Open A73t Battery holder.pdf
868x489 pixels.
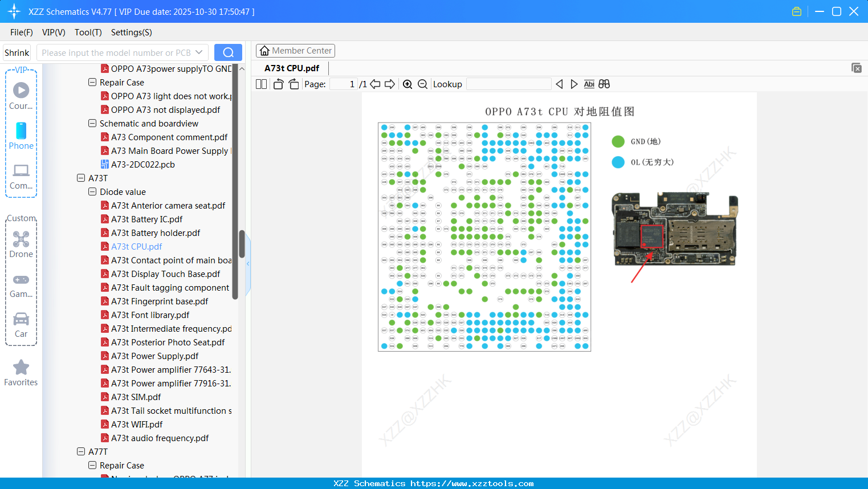[x=156, y=233]
